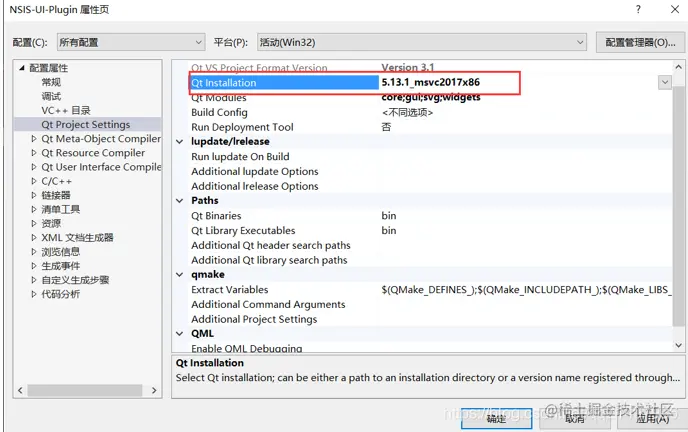688x432 pixels.
Task: Expand the C/C++ node
Action: [34, 181]
